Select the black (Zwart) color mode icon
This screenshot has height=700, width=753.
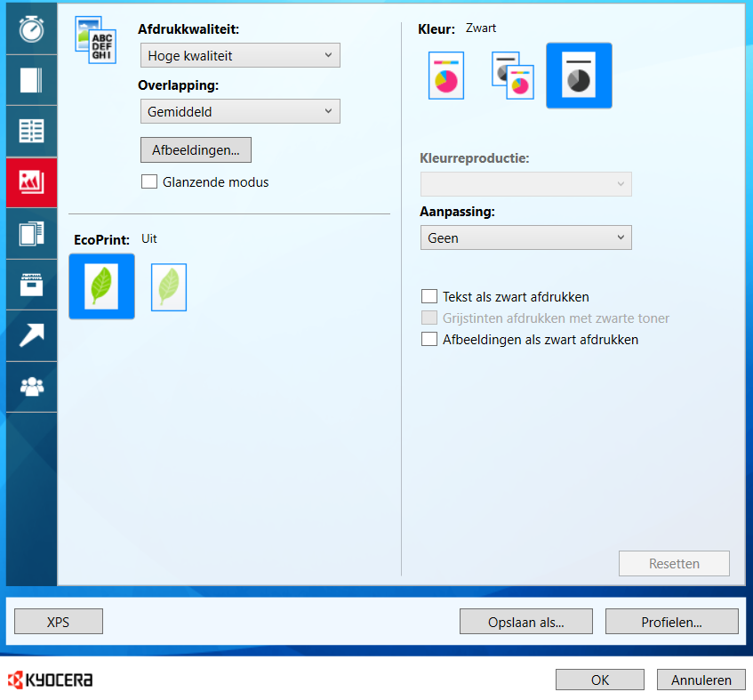click(579, 76)
